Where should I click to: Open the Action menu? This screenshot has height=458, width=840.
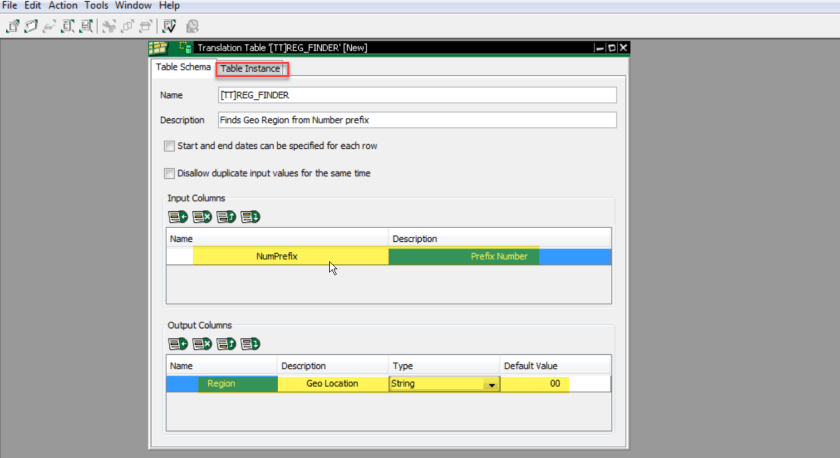click(x=63, y=5)
